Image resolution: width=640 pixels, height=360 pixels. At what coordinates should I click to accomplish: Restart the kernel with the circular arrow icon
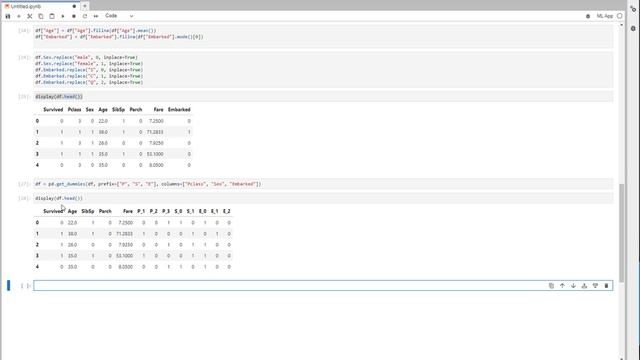85,16
